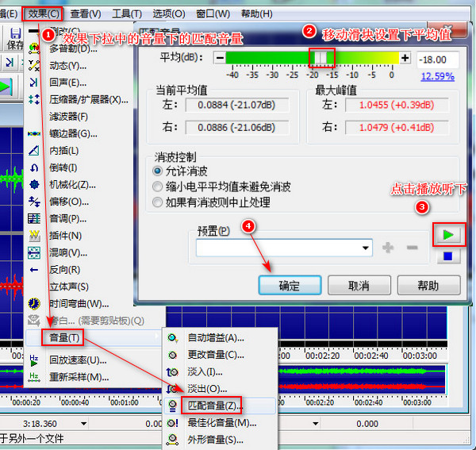This screenshot has height=450, width=476.
Task: Click the Invert icon
Action: click(34, 167)
